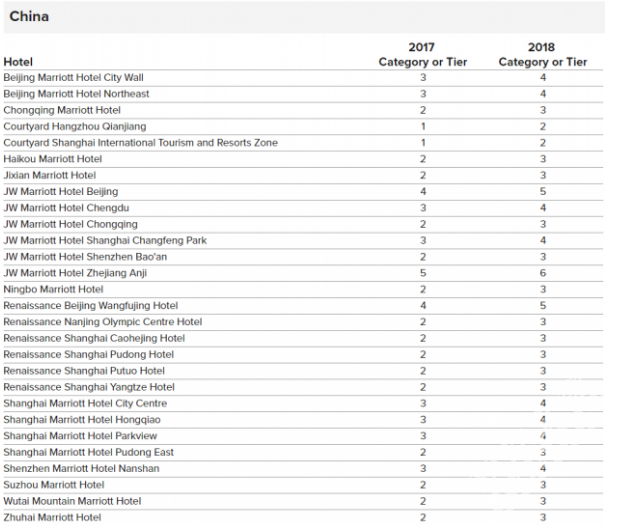Select Chongqing Marriott Hotel row name

[62, 110]
